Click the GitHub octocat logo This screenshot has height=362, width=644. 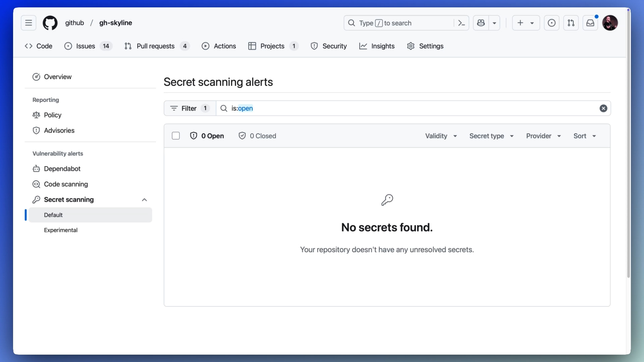pyautogui.click(x=50, y=23)
